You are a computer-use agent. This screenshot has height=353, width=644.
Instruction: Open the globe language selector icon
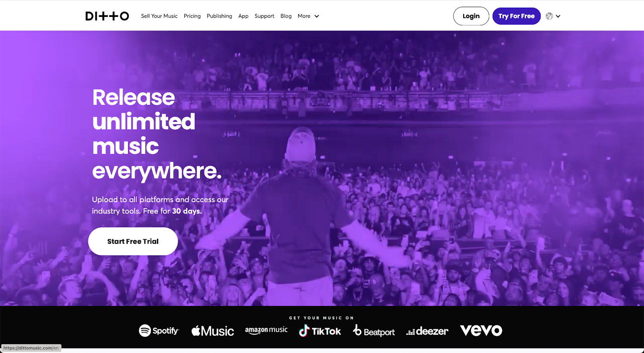pyautogui.click(x=549, y=16)
